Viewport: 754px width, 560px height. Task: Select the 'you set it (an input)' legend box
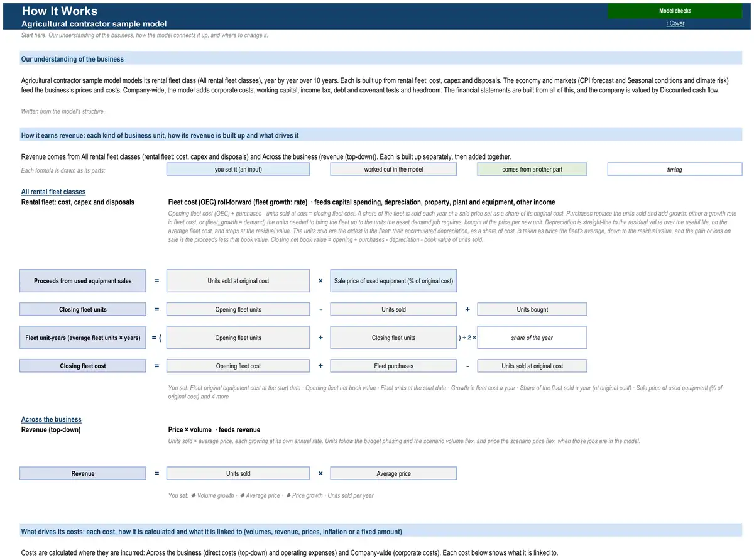coord(238,169)
